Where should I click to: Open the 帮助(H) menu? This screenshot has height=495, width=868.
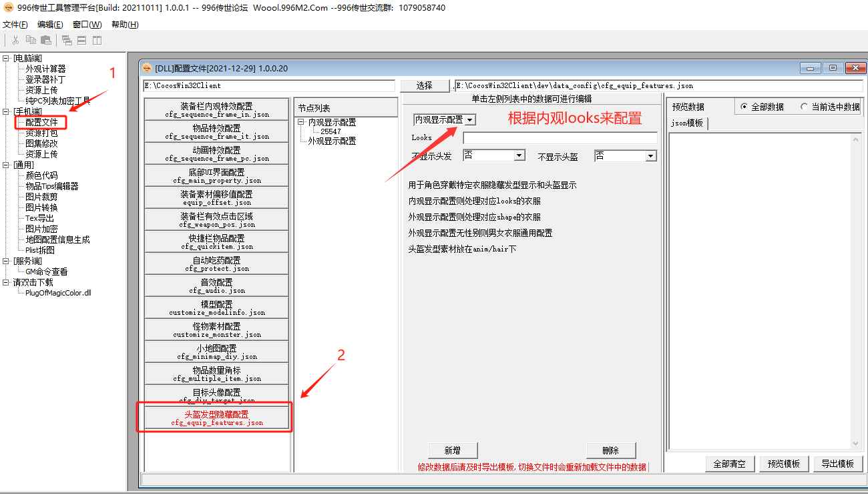[125, 25]
